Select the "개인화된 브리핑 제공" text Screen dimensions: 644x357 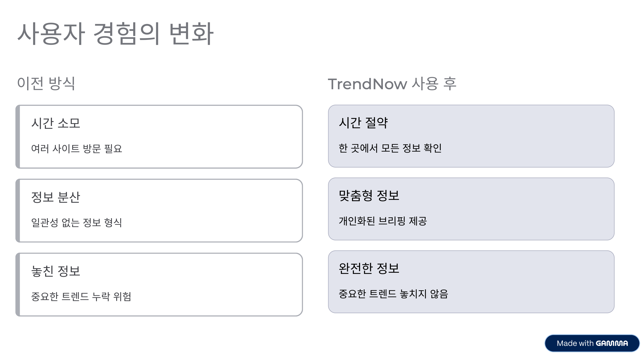click(382, 221)
